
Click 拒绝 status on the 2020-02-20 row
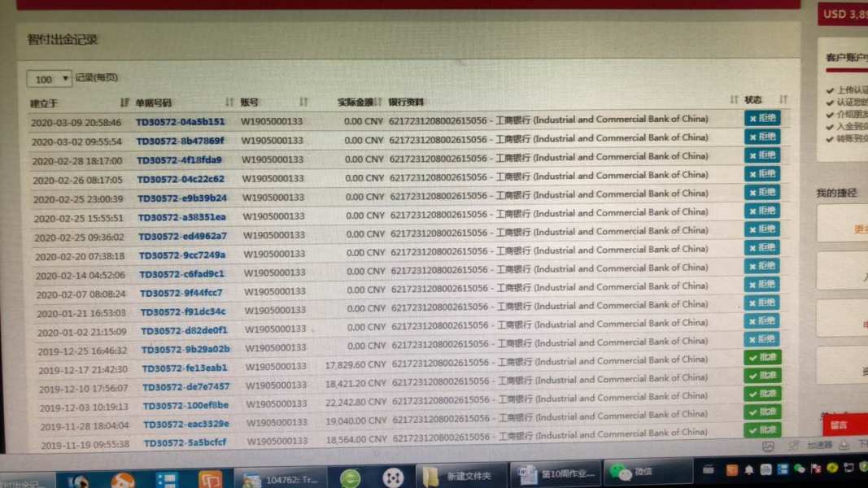pos(762,248)
